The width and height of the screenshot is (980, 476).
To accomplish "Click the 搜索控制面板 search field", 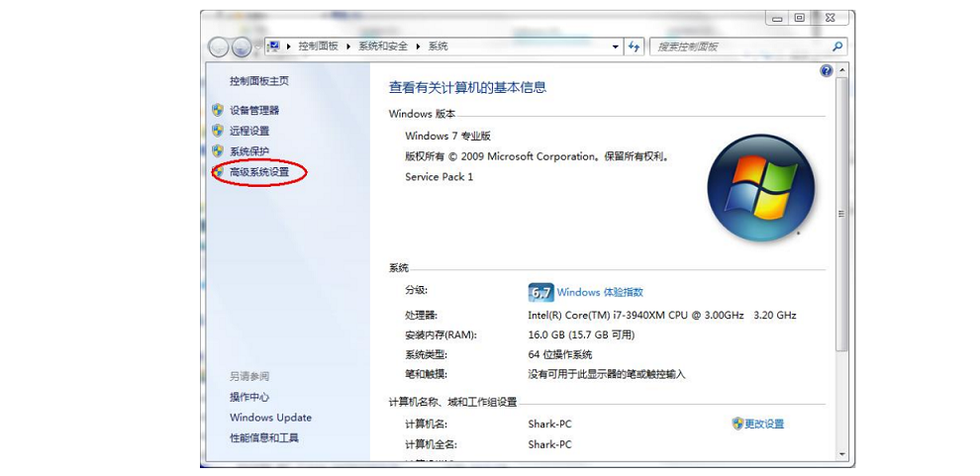I will (x=741, y=47).
